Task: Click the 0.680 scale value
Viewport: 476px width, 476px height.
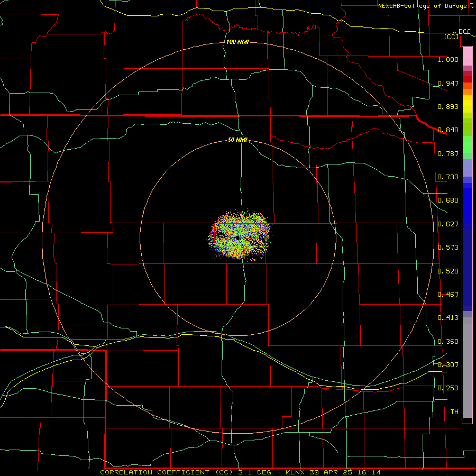Action: coord(448,200)
